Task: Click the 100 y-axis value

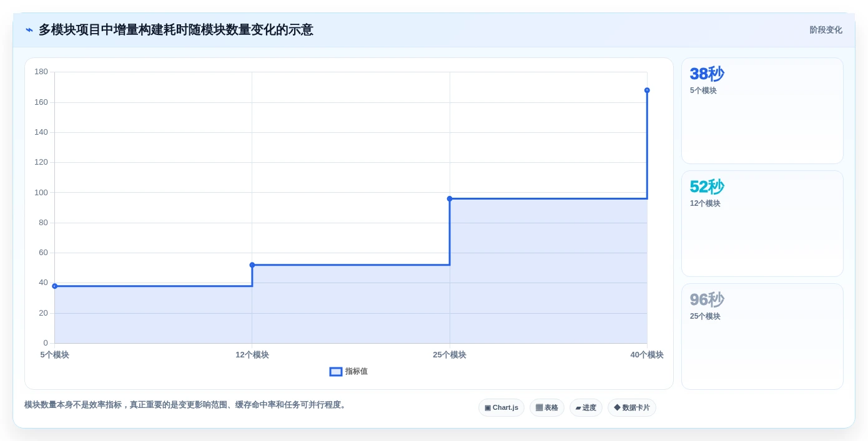Action: pyautogui.click(x=41, y=193)
